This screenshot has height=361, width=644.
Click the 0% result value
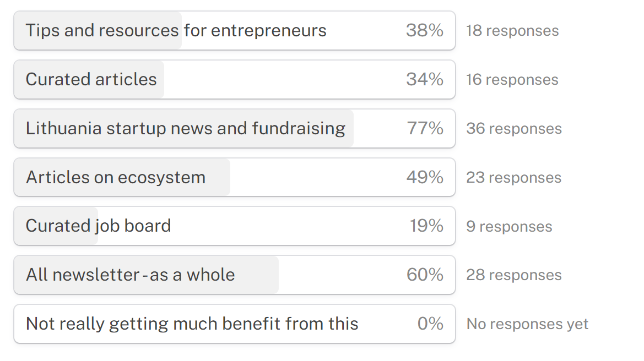(430, 324)
